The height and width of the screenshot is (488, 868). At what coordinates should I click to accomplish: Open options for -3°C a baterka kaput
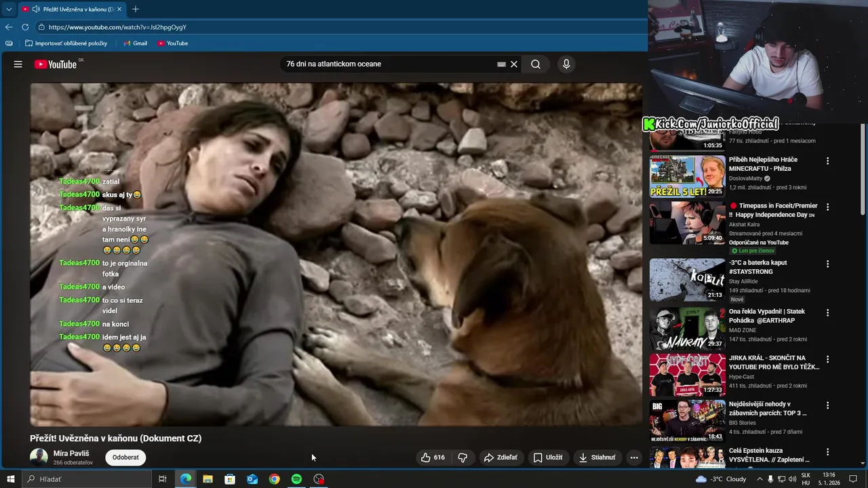(827, 264)
